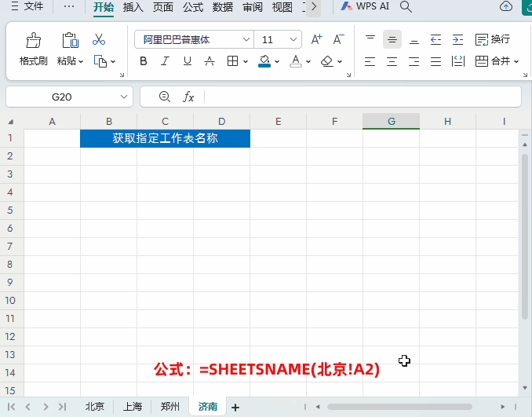Align cell content to top

click(370, 39)
